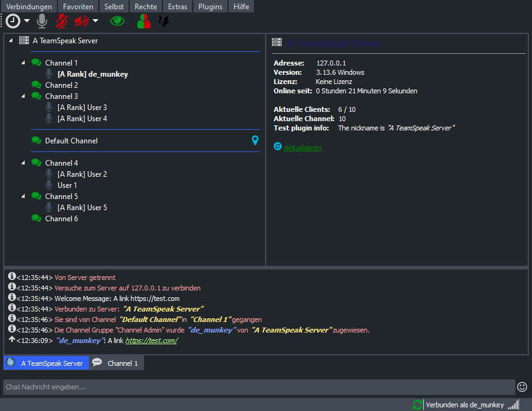Select Channel 6 in the tree
The height and width of the screenshot is (411, 532).
(x=61, y=219)
